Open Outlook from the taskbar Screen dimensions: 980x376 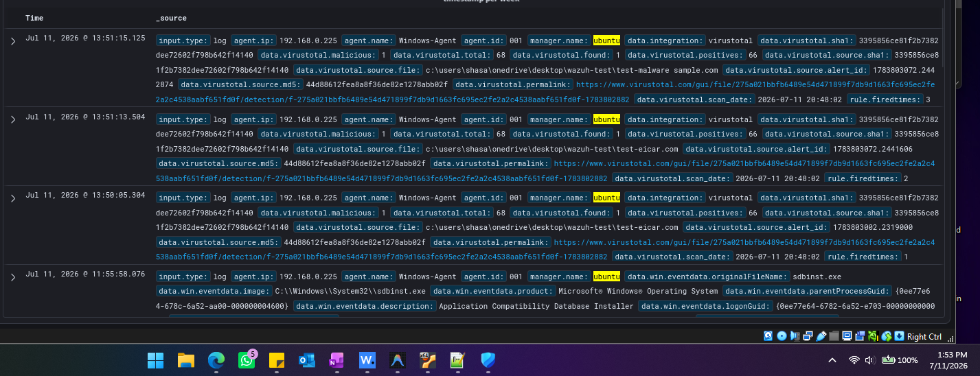pyautogui.click(x=306, y=360)
